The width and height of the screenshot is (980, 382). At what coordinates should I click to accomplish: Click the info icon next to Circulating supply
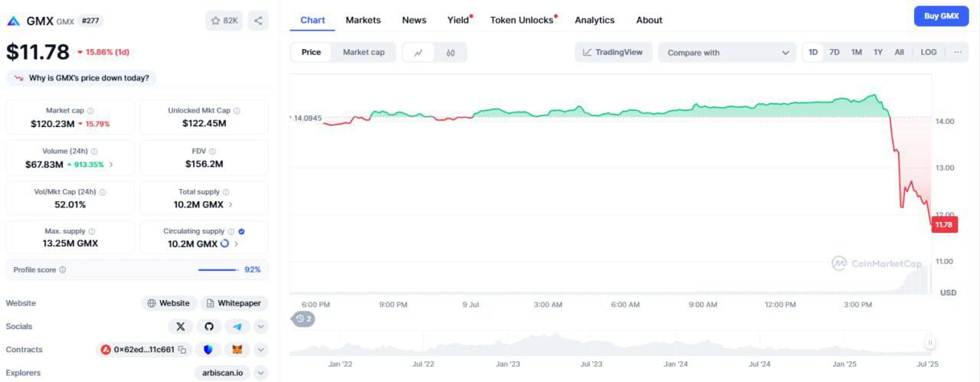tap(231, 231)
